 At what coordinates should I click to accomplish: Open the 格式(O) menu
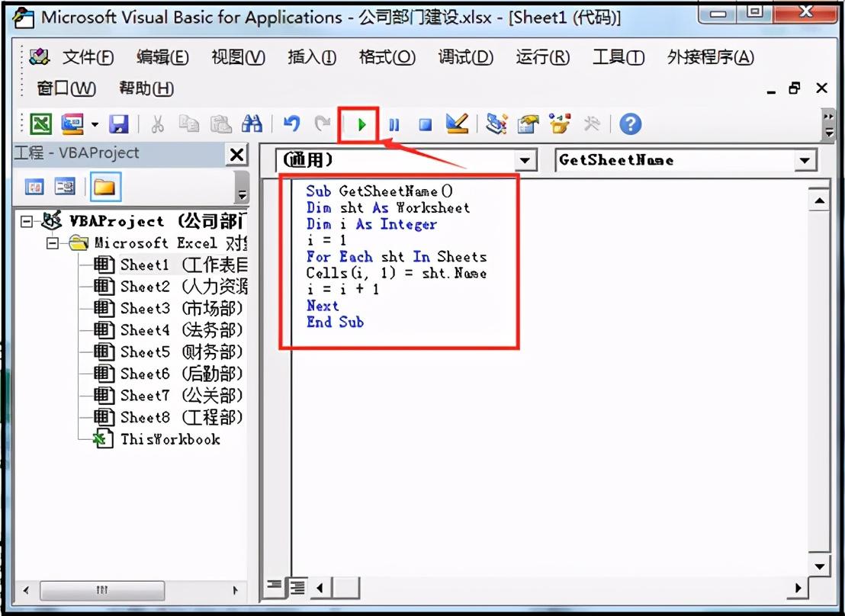coord(387,56)
